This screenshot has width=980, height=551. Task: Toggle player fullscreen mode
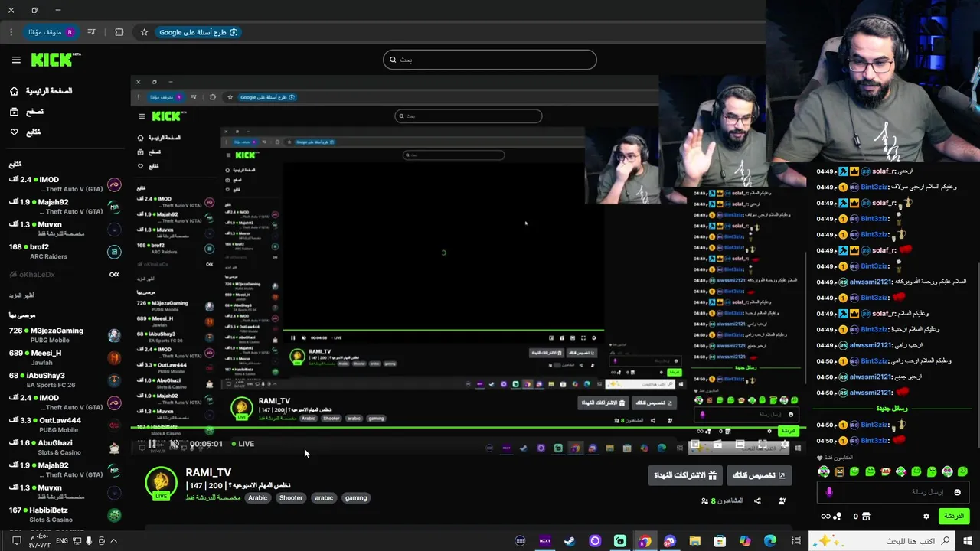(x=762, y=444)
